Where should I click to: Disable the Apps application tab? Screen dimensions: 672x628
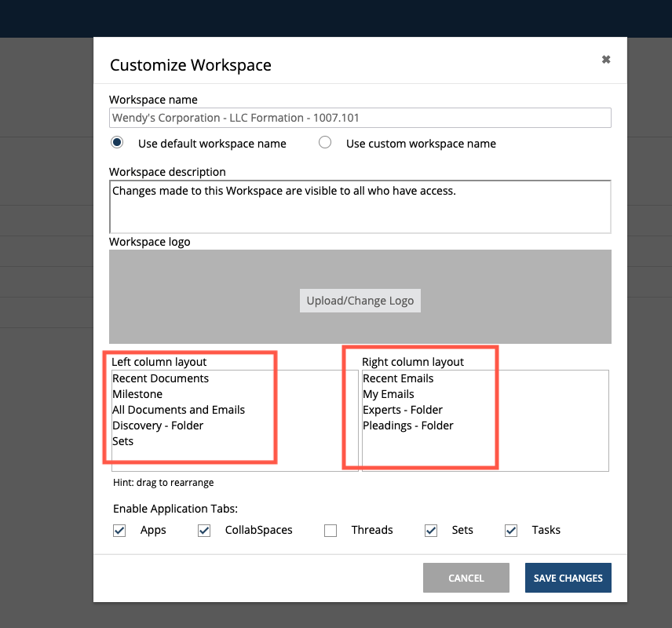(x=119, y=531)
